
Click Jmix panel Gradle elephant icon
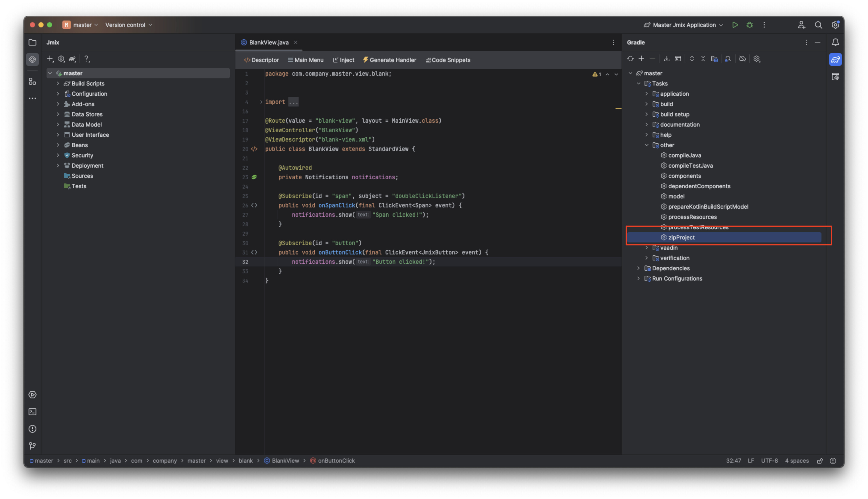coord(72,59)
